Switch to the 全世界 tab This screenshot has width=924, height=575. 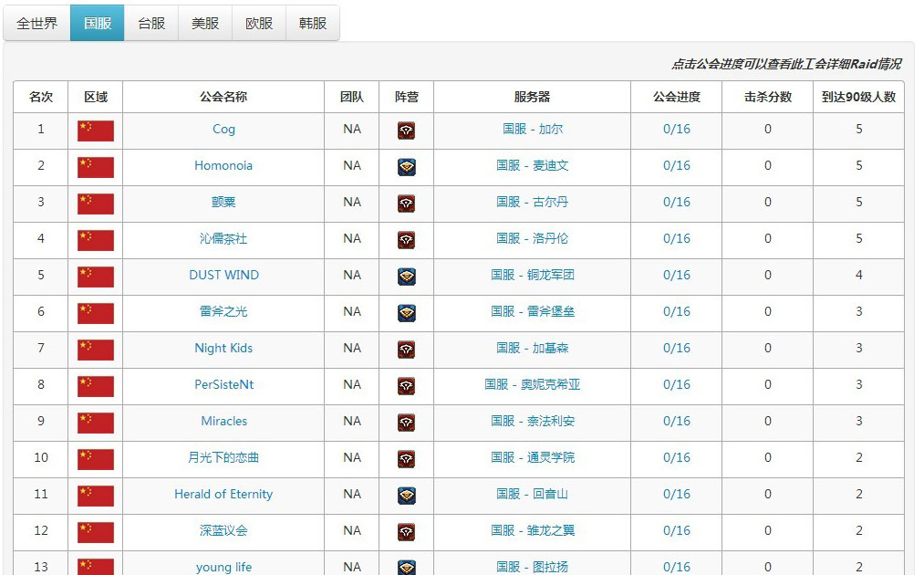pyautogui.click(x=36, y=24)
